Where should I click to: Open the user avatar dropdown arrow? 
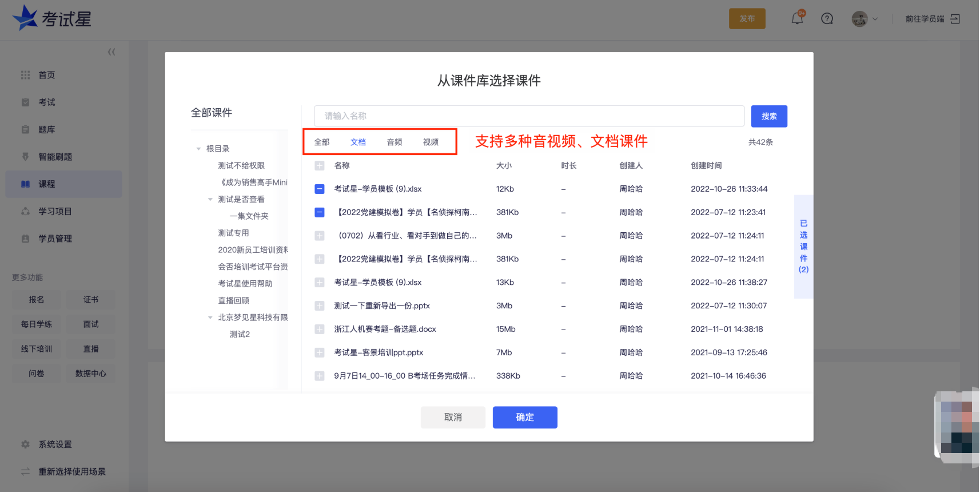click(875, 19)
